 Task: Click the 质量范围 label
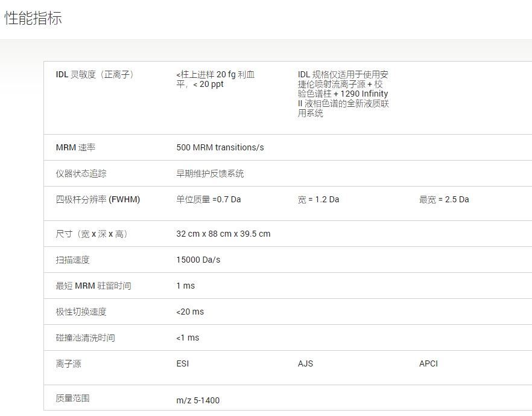[72, 398]
